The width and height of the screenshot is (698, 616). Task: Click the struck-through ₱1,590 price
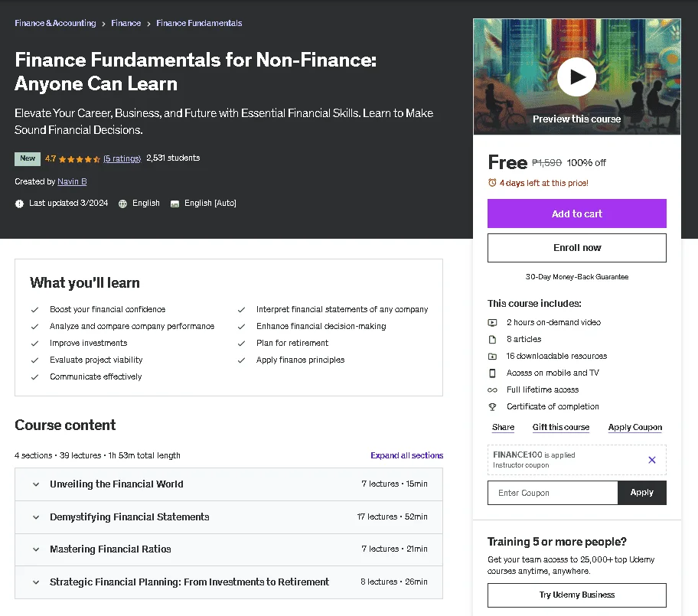pos(546,163)
